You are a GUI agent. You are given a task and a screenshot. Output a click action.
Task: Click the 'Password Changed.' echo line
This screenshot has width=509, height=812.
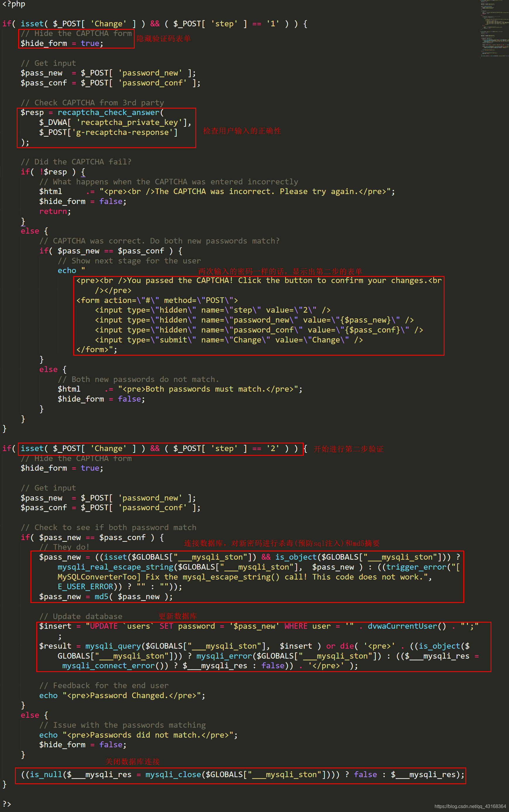coord(122,695)
